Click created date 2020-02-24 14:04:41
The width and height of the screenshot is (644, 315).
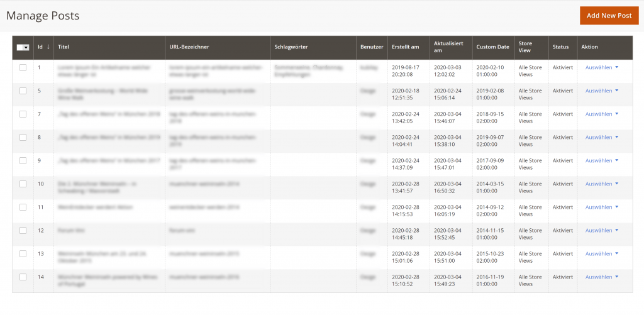[x=406, y=141]
